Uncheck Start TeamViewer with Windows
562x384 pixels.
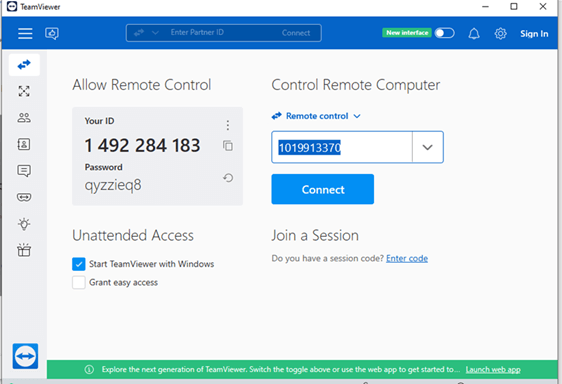coord(78,264)
